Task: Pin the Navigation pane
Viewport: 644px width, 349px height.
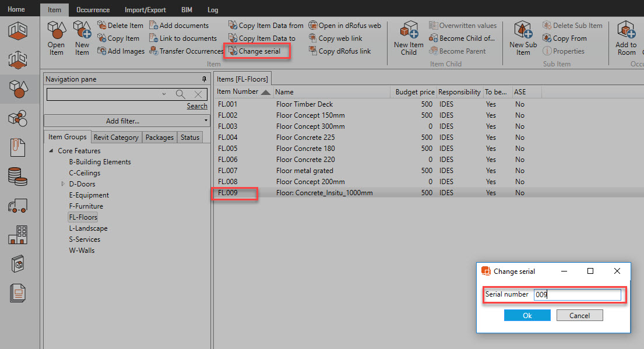Action: (204, 79)
